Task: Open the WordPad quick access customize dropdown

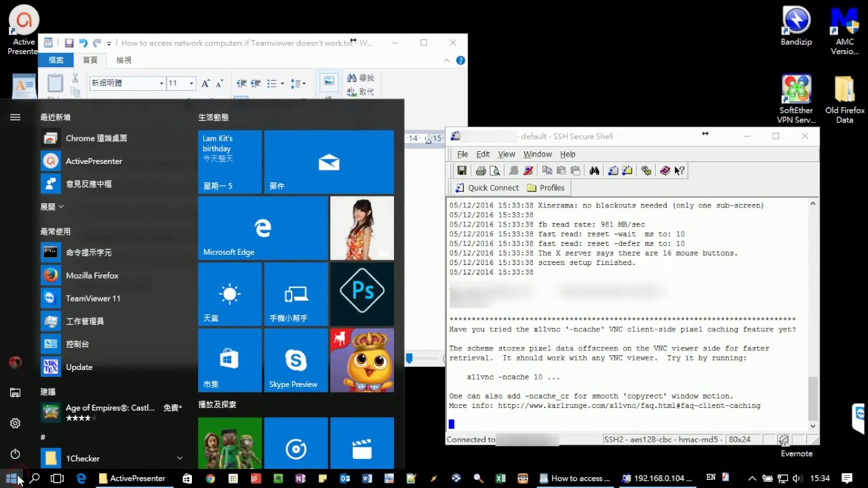Action: 109,43
